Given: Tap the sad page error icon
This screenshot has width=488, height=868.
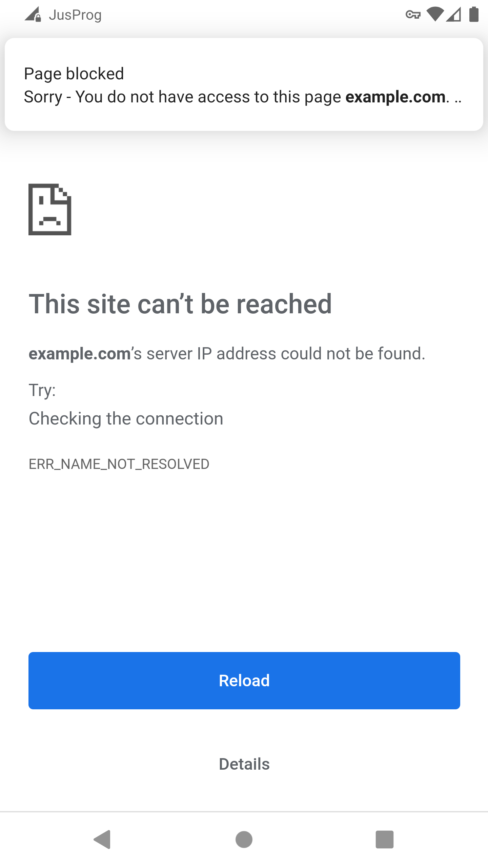Looking at the screenshot, I should (50, 209).
